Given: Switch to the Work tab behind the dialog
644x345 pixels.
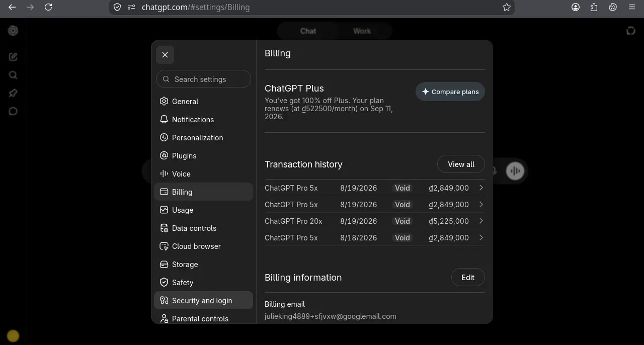Looking at the screenshot, I should point(362,31).
